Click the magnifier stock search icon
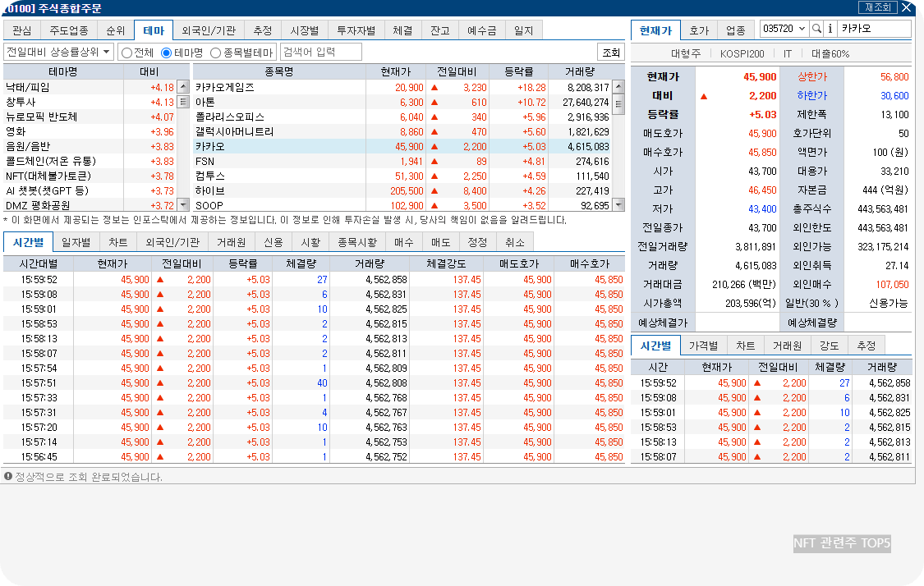924x586 pixels. tap(816, 28)
